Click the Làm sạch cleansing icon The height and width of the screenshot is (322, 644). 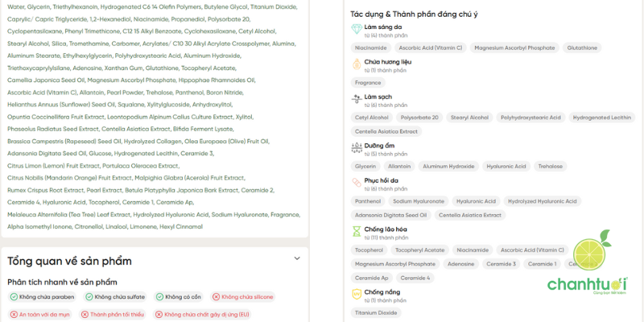coord(357,99)
